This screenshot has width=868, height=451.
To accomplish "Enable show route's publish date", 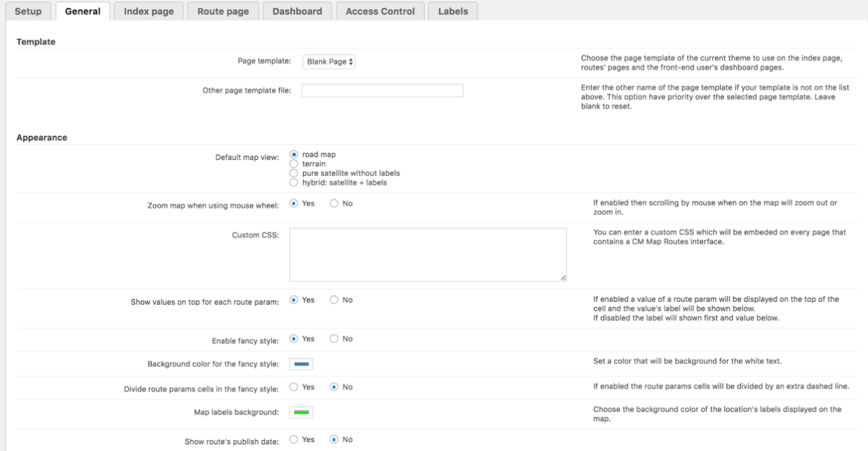I will [x=294, y=439].
